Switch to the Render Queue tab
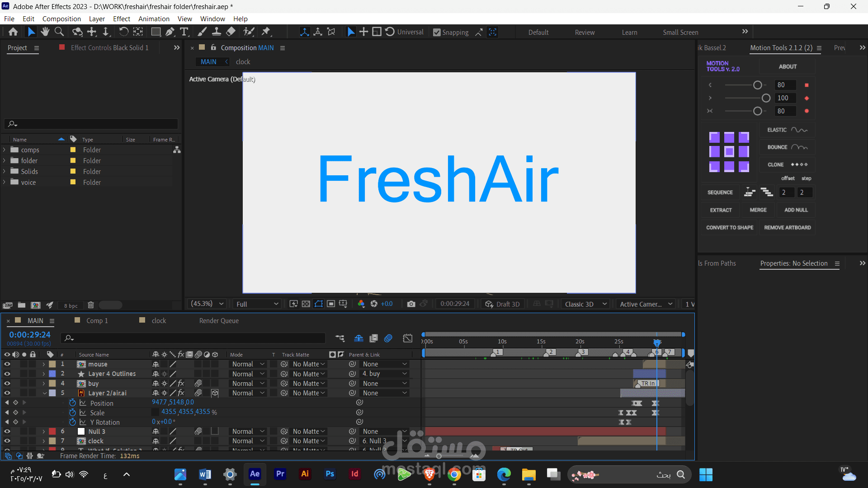Screen dimensions: 868x488 pos(219,320)
